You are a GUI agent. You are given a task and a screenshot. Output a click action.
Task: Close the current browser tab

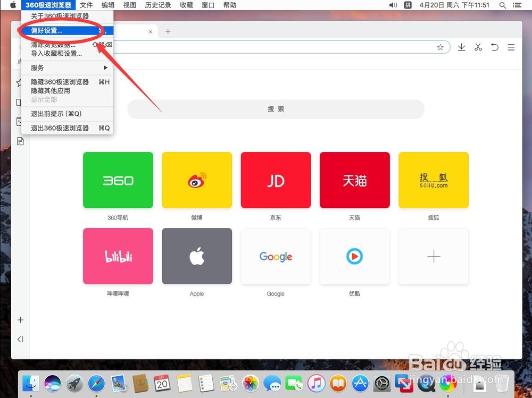pos(151,31)
